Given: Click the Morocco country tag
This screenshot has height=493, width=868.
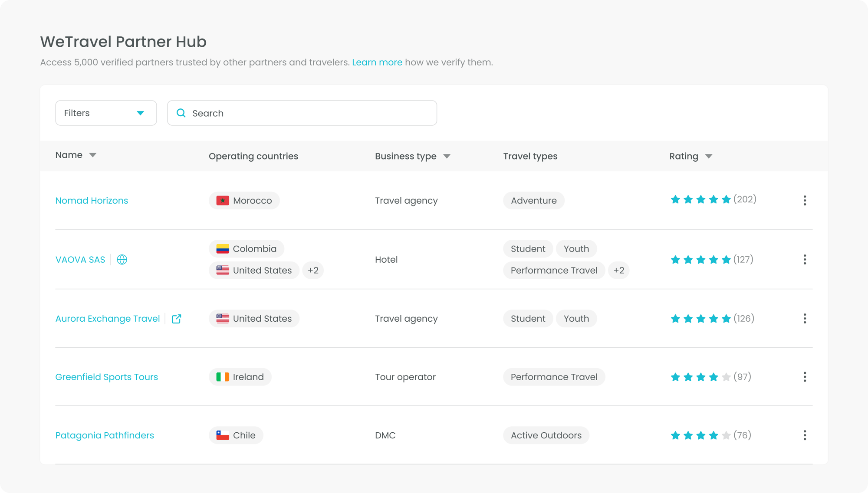Looking at the screenshot, I should (244, 201).
